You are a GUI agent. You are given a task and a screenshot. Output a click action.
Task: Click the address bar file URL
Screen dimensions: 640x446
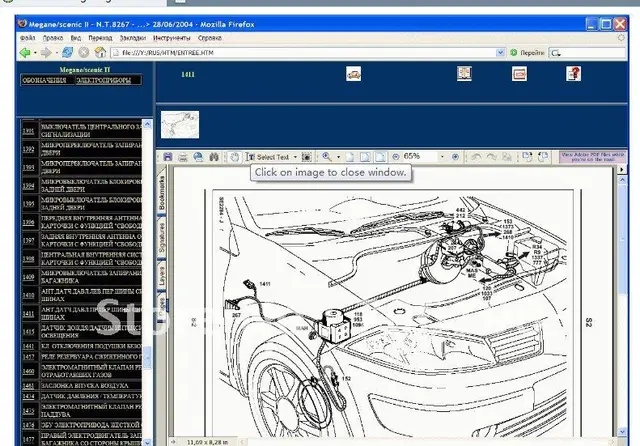click(x=302, y=53)
